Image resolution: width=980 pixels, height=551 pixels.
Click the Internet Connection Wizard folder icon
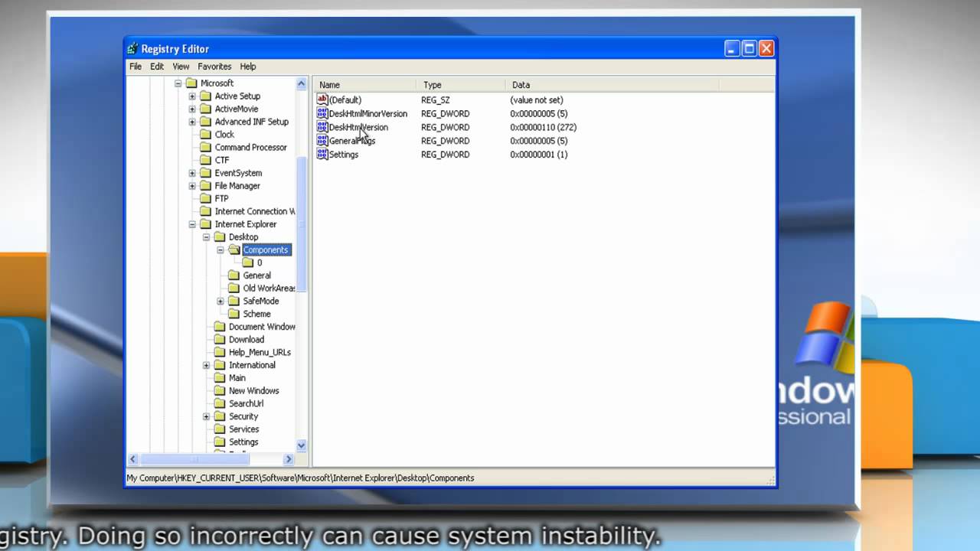[x=205, y=211]
